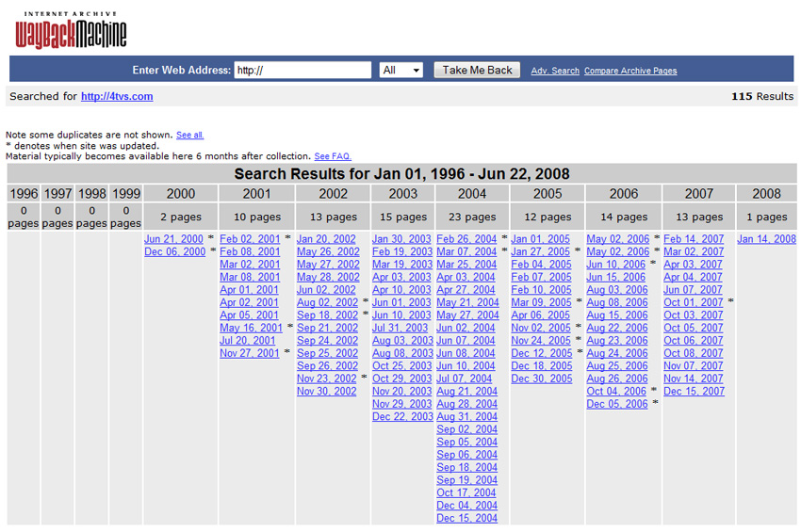This screenshot has height=532, width=801.
Task: Open the Nov 27, 2001 snapshot
Action: pos(250,353)
